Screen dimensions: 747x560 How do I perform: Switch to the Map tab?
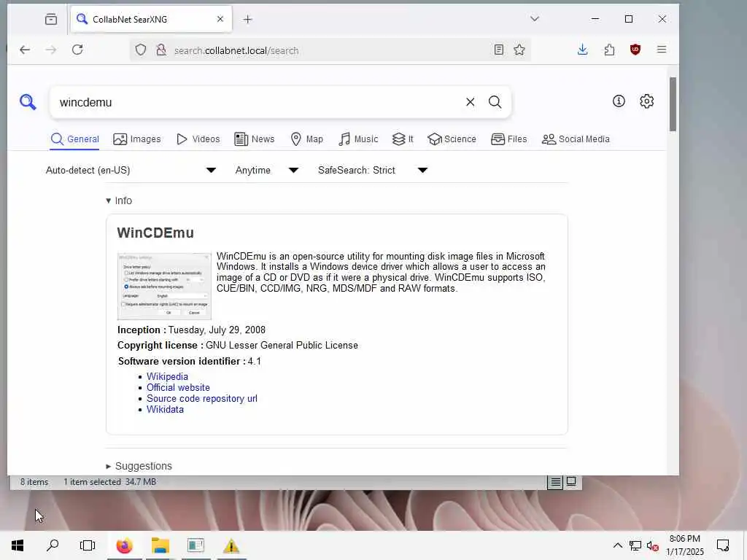coord(306,139)
